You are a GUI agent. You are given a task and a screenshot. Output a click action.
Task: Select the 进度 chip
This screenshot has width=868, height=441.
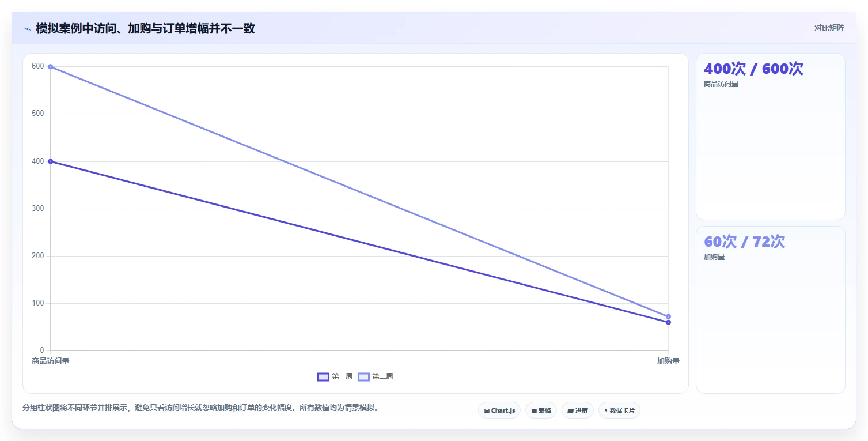pos(578,410)
